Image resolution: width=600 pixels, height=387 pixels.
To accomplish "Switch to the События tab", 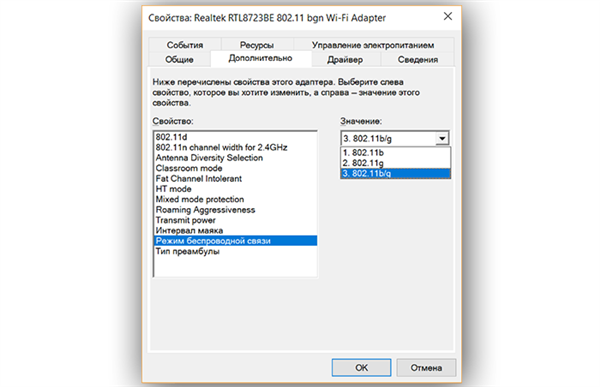I will (185, 45).
